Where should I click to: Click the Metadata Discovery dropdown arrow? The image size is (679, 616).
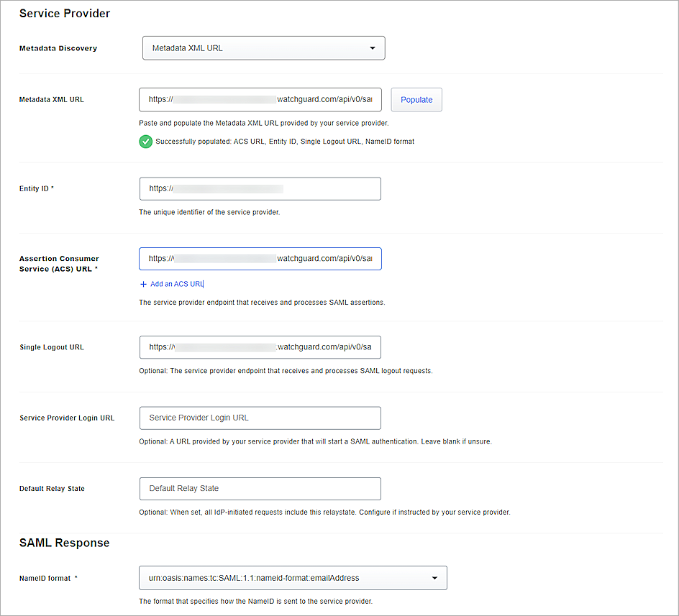pos(373,47)
